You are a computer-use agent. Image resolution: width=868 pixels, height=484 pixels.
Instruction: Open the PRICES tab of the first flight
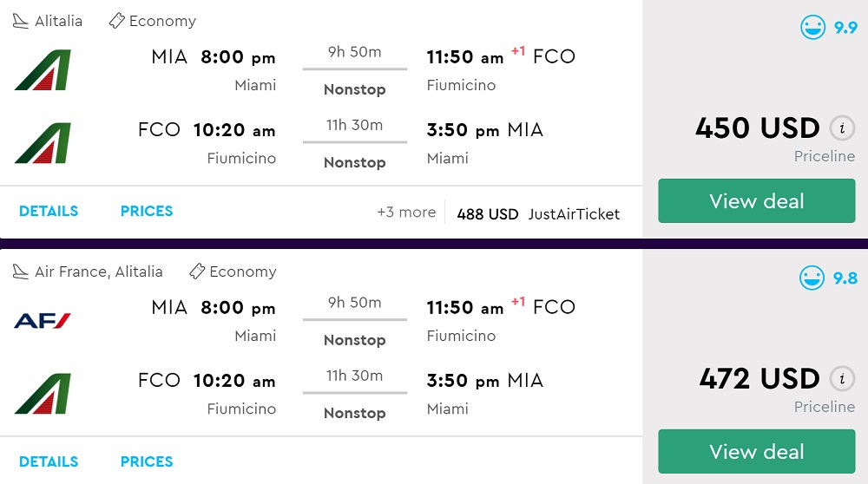tap(147, 211)
